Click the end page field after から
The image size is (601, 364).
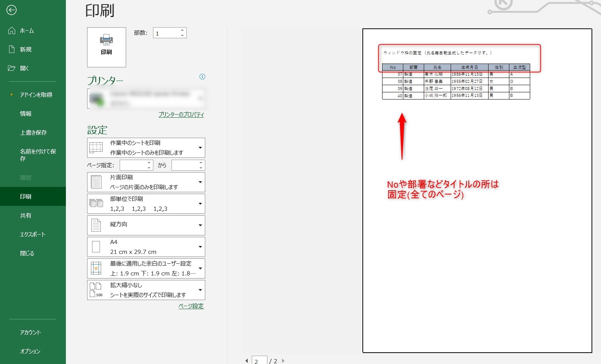185,165
